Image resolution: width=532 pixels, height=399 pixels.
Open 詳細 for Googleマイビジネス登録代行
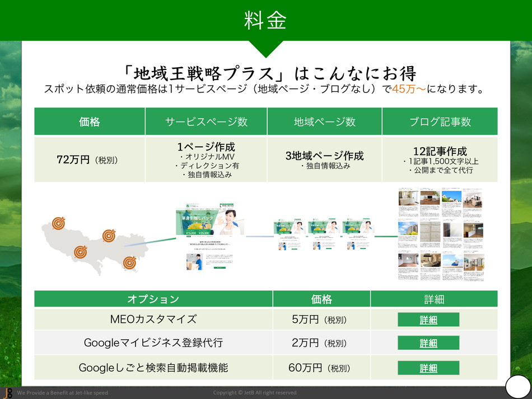click(428, 343)
